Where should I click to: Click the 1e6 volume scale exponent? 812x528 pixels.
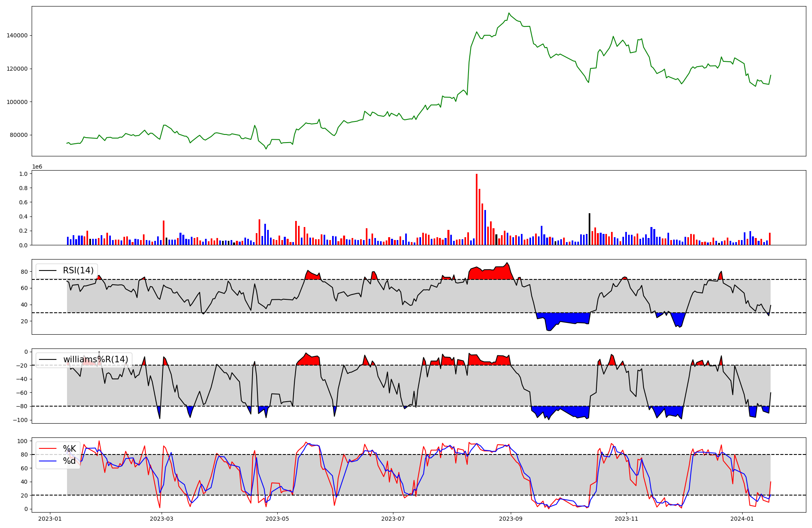(37, 167)
